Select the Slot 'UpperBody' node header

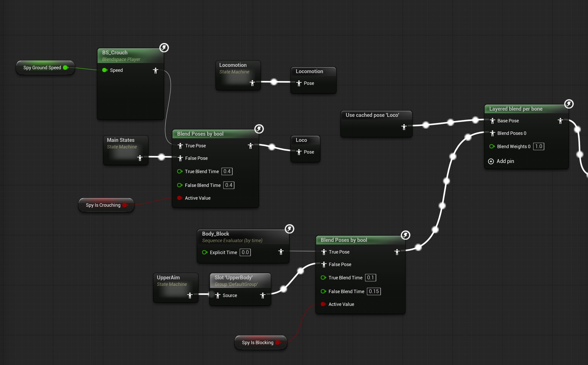[x=240, y=281]
